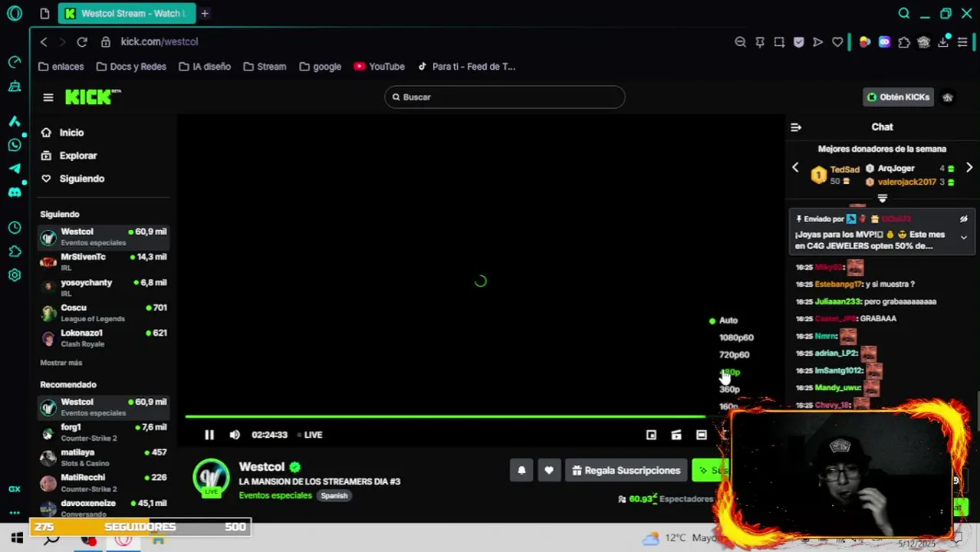Open the enlaces bookmarks folder
The height and width of the screenshot is (552, 980).
(x=61, y=67)
